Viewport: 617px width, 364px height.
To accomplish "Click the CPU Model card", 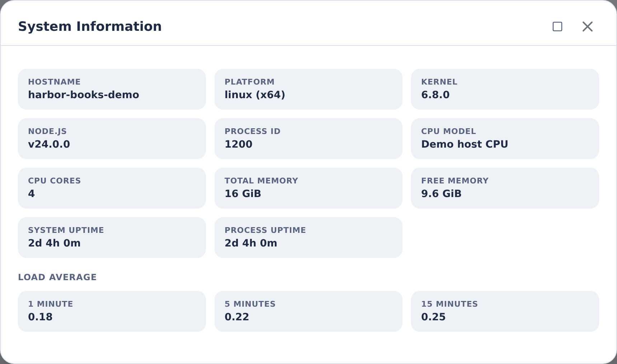I will click(x=505, y=139).
